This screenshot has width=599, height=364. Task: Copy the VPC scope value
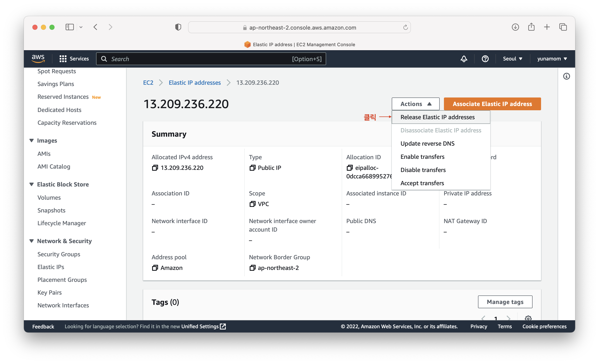pos(252,204)
